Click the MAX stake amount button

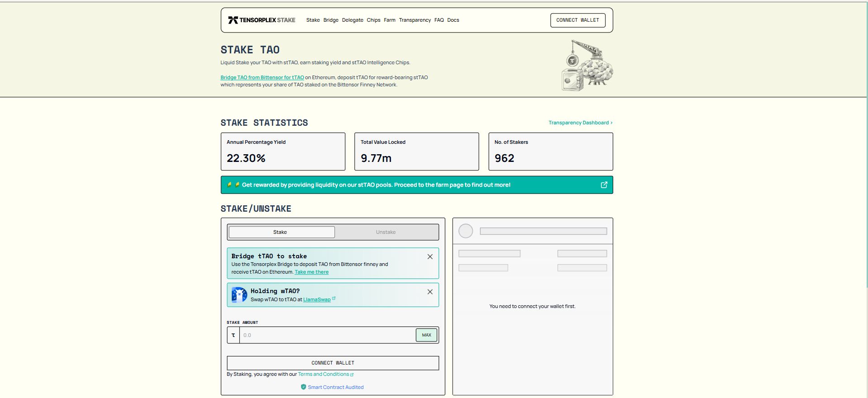(426, 335)
